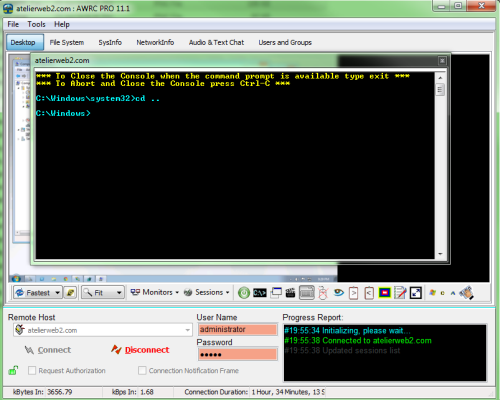Click the small blue A icon in toolbar

(453, 293)
